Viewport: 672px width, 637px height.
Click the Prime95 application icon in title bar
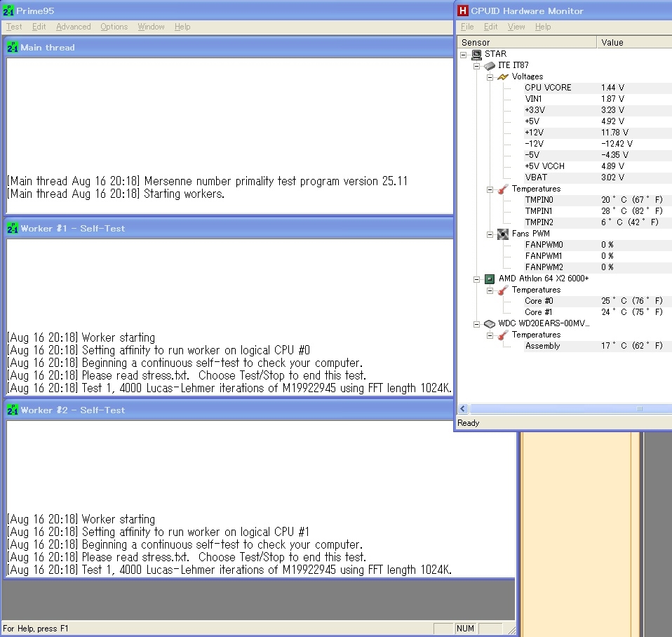pos(8,11)
